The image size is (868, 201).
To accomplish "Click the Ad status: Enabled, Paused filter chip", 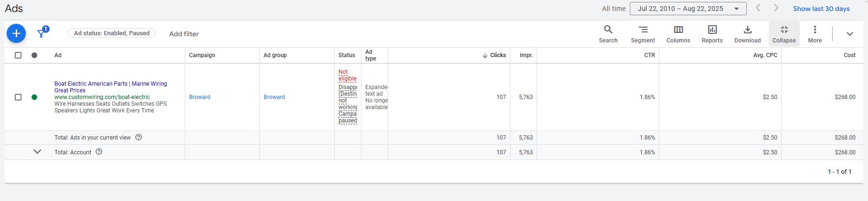I will pos(112,33).
